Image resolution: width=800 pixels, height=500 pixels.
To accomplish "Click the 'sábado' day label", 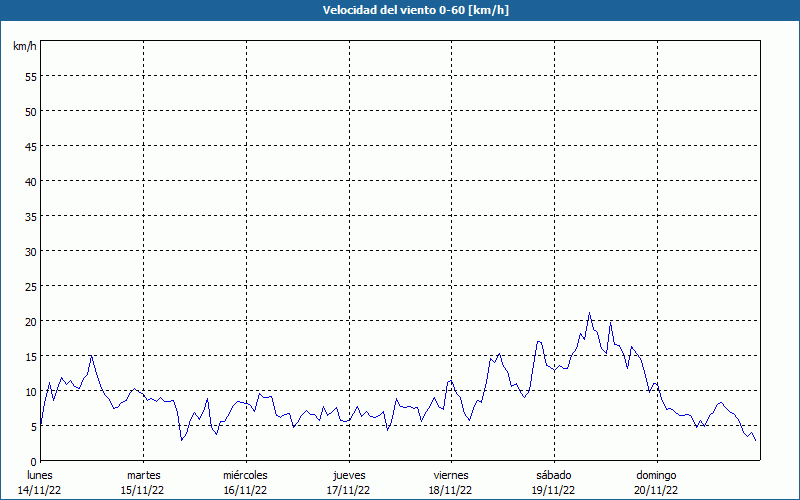I will (554, 475).
